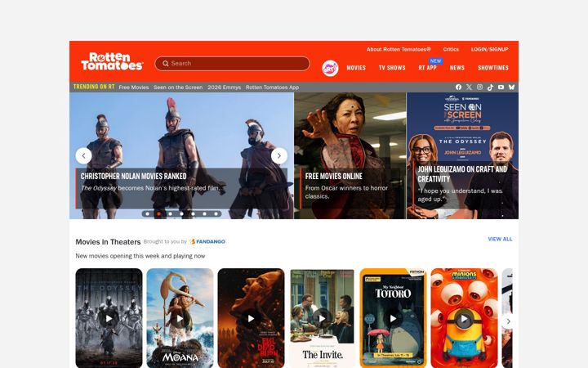This screenshot has height=368, width=588.
Task: Open John Leguizamo on Craft tile
Action: click(x=463, y=156)
